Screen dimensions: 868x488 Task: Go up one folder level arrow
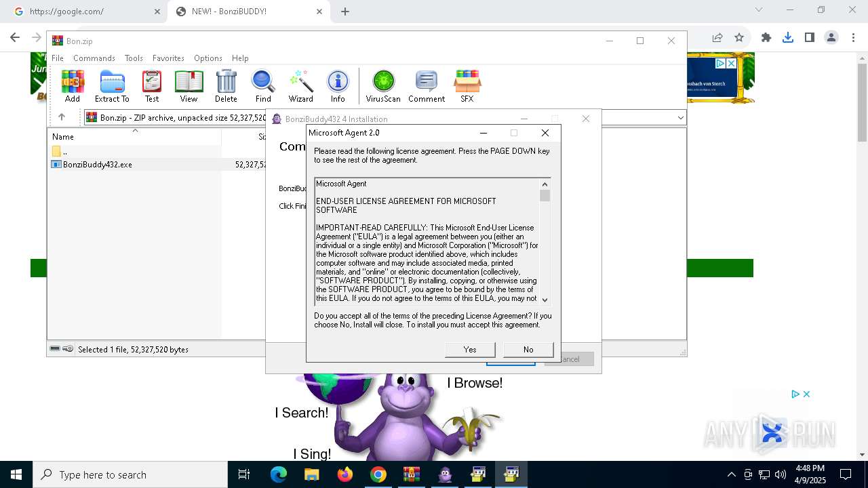62,117
